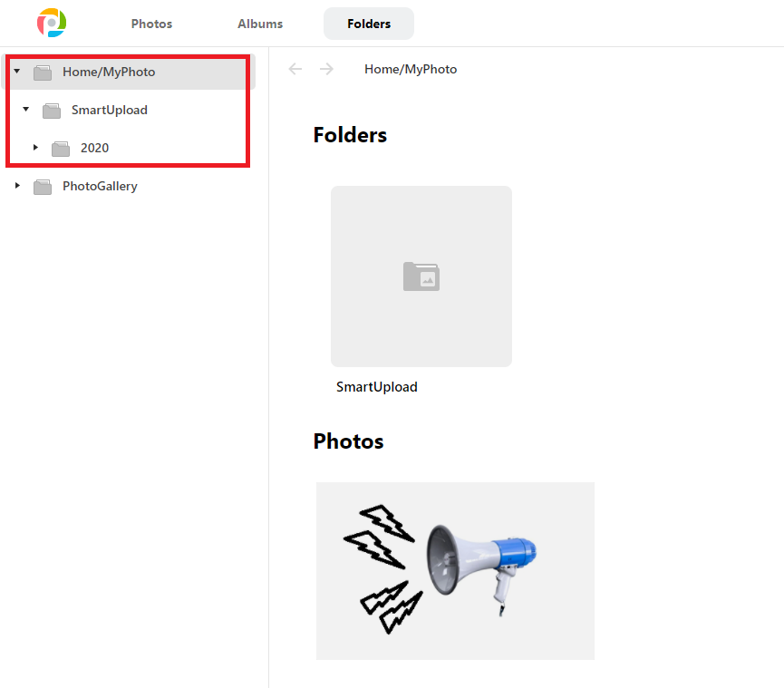Open SmartUpload via its name under tile
The height and width of the screenshot is (688, 784).
[376, 387]
